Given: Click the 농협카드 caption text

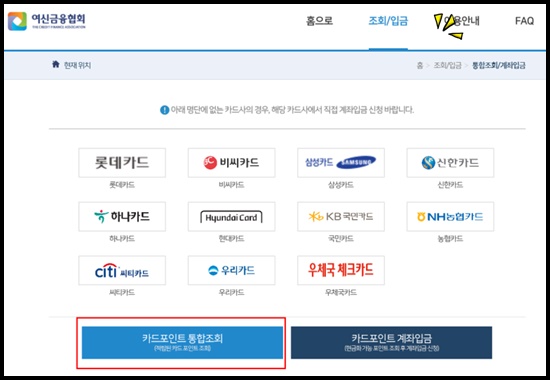Looking at the screenshot, I should point(450,239).
